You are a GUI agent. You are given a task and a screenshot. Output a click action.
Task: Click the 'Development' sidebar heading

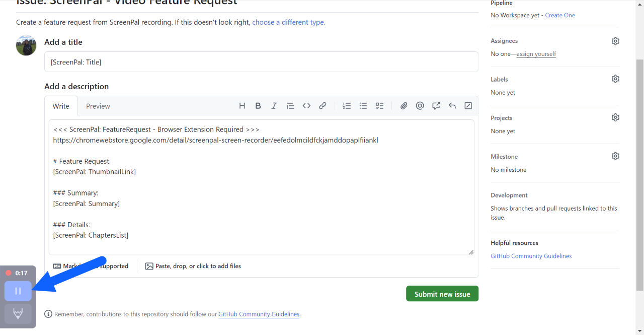tap(509, 195)
